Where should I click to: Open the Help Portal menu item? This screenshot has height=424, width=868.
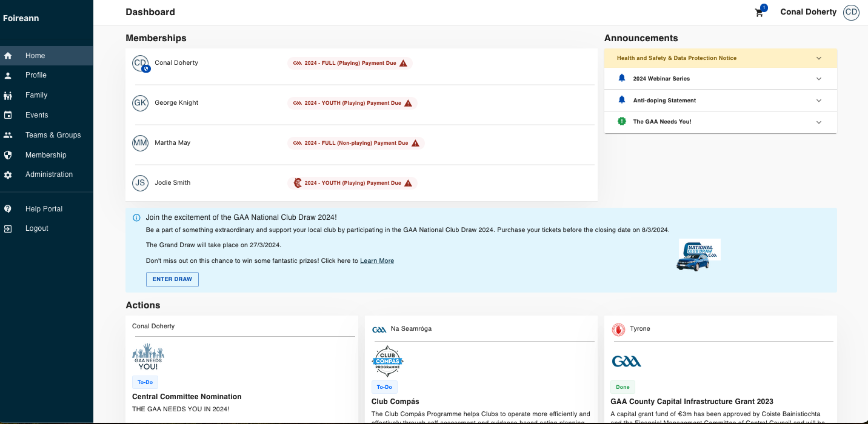[x=47, y=209]
